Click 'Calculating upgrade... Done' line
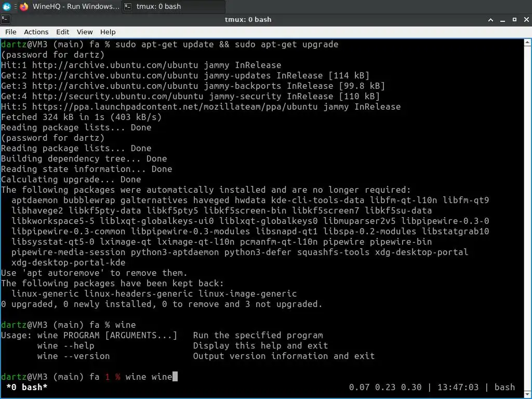 pyautogui.click(x=71, y=179)
